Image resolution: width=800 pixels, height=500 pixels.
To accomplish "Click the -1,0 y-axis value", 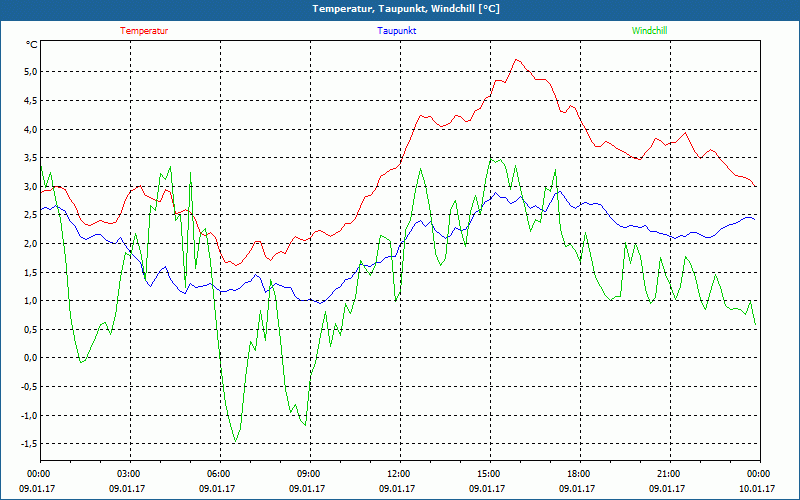I will tap(30, 415).
